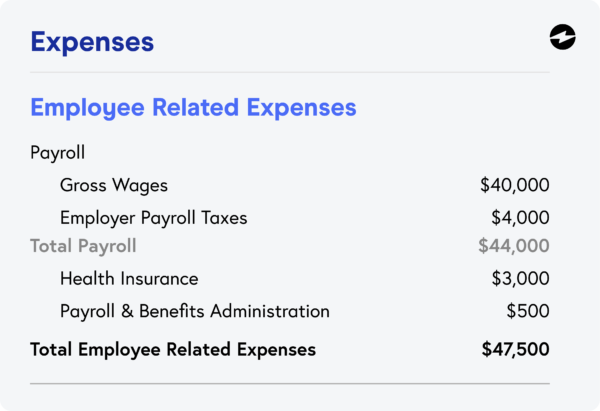
Task: Select the Gross Wages line item
Action: pos(114,185)
